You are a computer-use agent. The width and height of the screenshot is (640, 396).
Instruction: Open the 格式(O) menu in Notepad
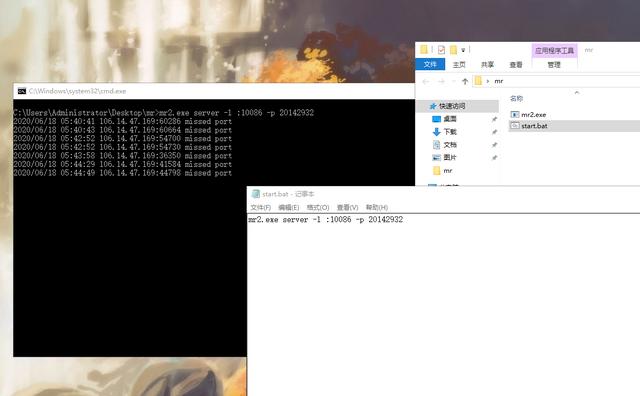318,207
